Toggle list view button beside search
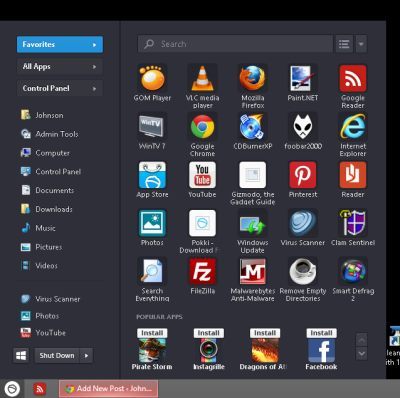 click(344, 44)
